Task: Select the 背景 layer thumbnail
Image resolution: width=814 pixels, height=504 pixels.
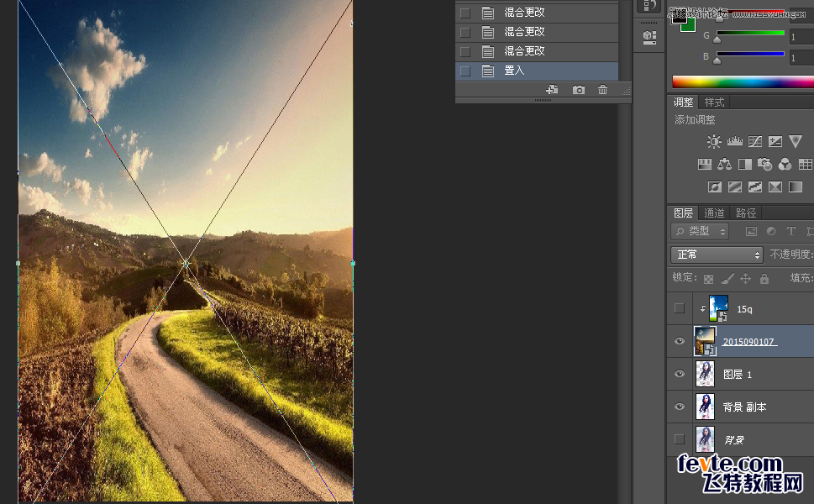Action: [x=705, y=439]
